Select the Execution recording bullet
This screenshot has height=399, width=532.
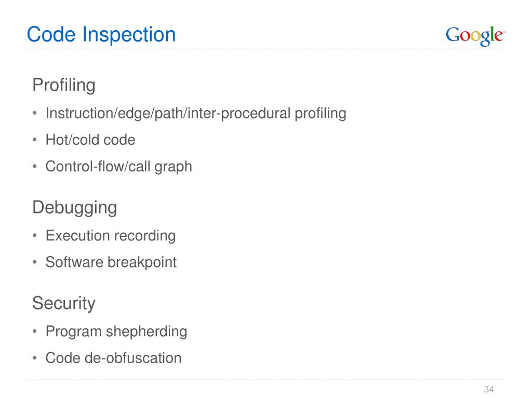[111, 236]
